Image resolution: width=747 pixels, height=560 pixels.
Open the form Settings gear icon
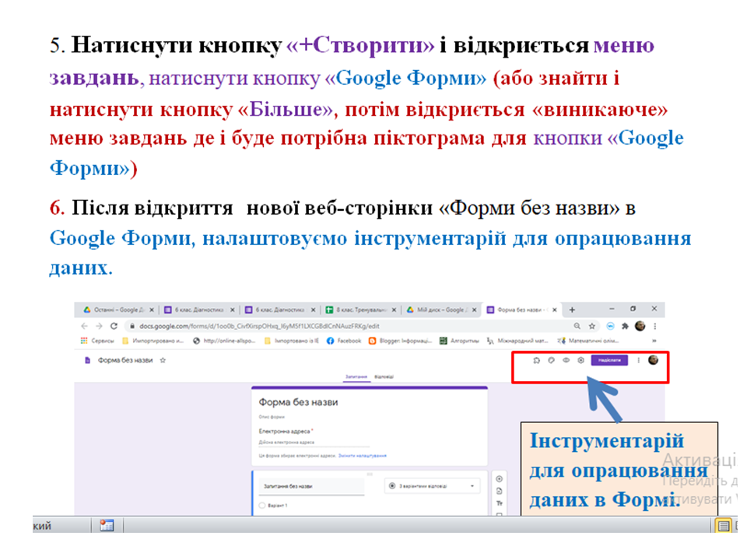tap(580, 360)
